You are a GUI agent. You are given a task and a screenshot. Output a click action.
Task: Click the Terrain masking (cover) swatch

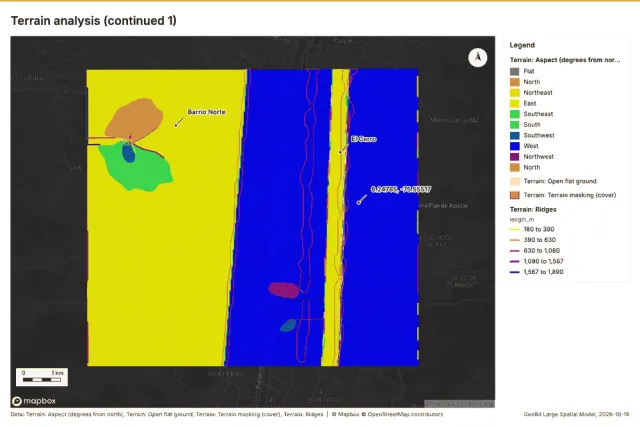(515, 195)
